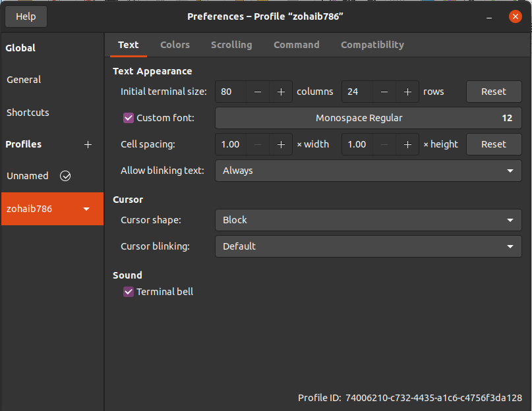
Task: Increase the rows value with plus
Action: (x=407, y=92)
